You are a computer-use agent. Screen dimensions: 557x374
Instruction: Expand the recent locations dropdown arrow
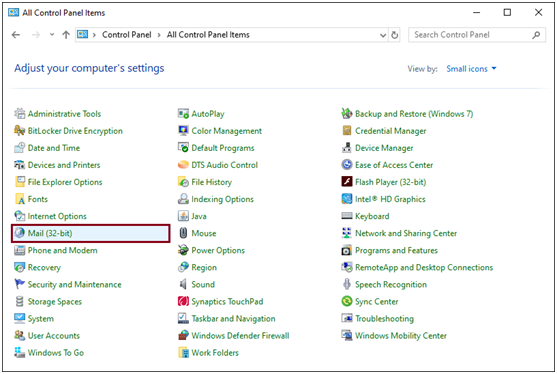[x=52, y=34]
